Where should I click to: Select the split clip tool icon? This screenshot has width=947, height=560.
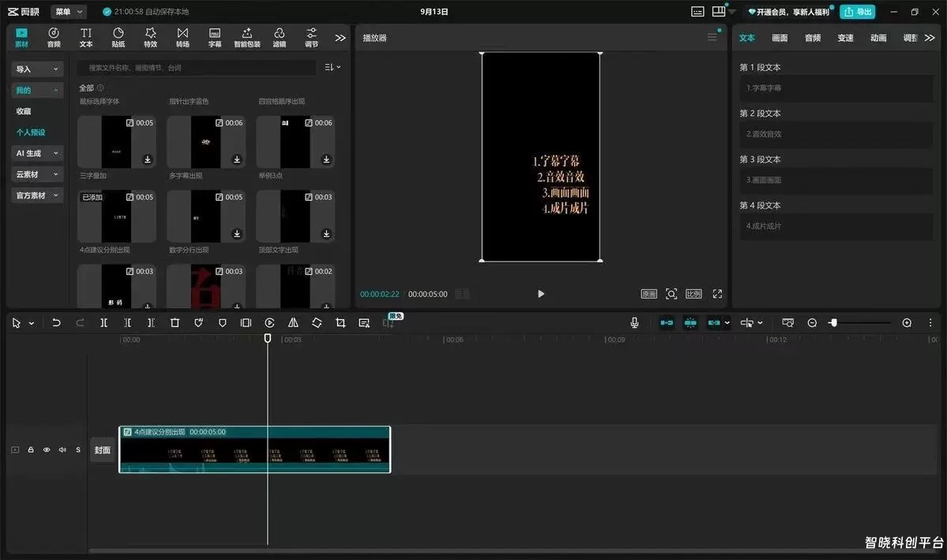click(103, 322)
